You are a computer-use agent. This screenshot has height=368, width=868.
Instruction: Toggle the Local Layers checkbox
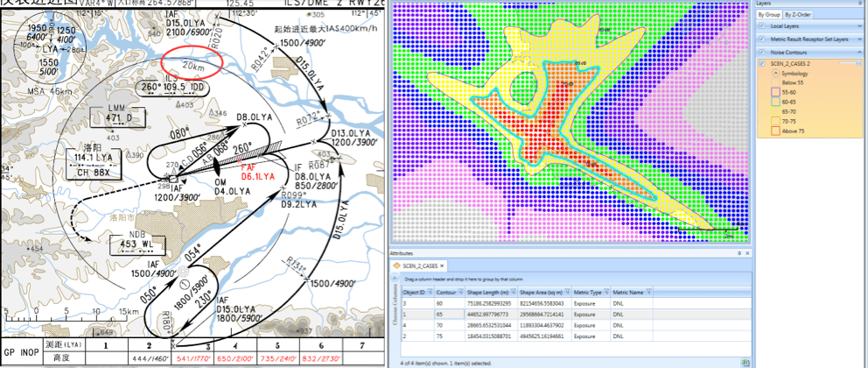760,27
